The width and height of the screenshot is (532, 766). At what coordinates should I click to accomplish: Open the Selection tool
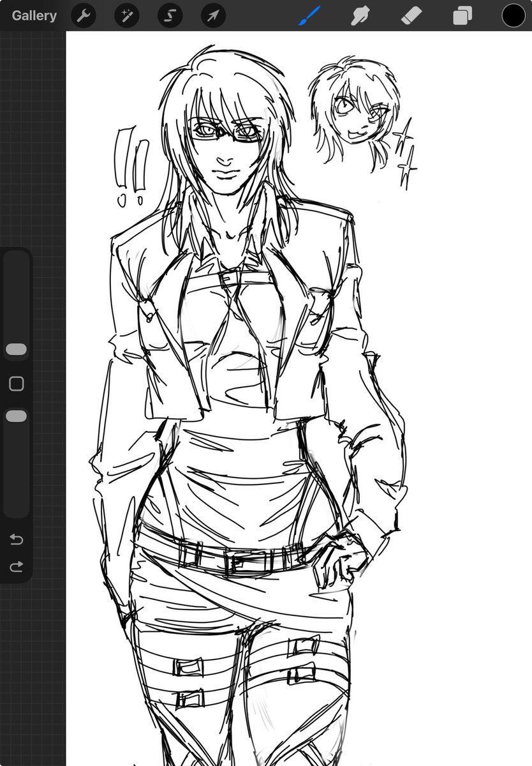(170, 15)
